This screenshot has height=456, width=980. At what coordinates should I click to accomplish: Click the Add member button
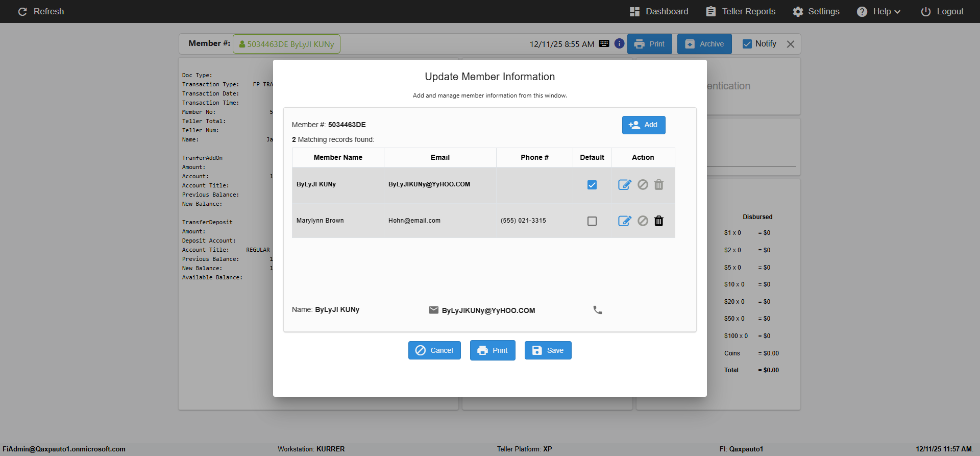[644, 125]
